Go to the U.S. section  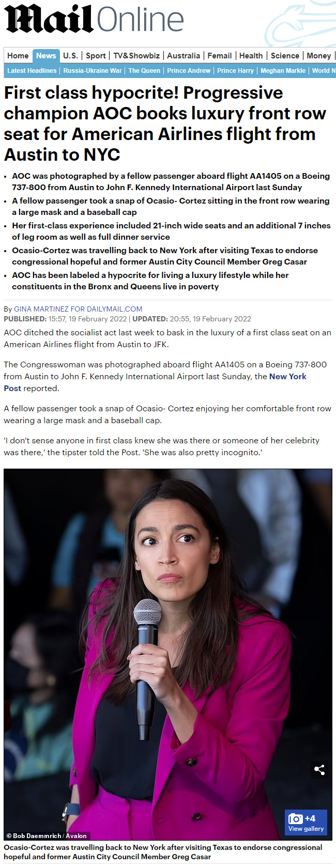click(x=70, y=56)
